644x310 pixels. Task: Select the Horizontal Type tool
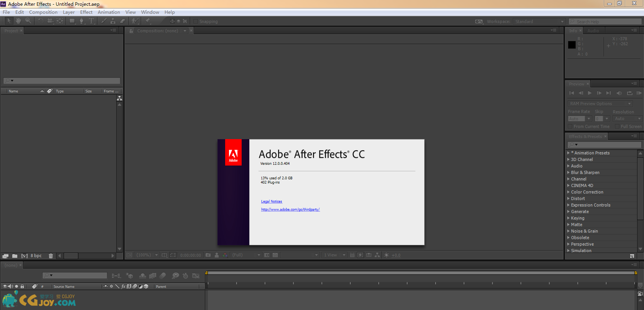click(91, 21)
